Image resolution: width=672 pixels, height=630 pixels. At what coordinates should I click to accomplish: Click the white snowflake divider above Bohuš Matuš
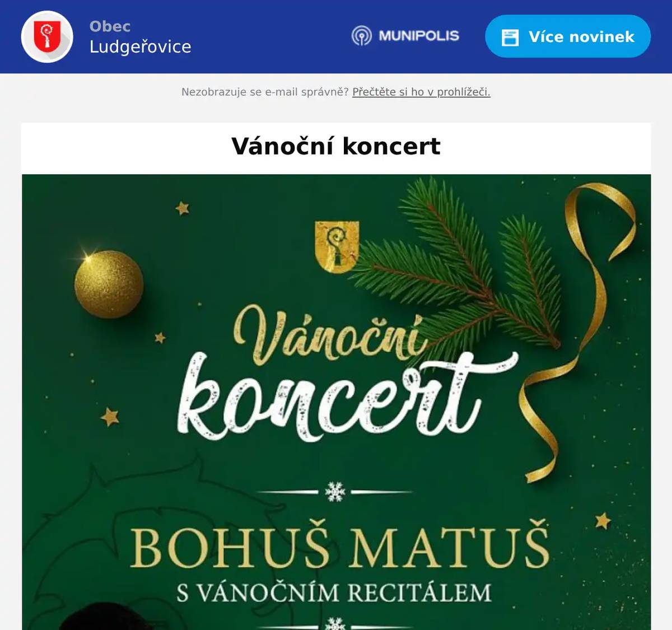point(335,492)
